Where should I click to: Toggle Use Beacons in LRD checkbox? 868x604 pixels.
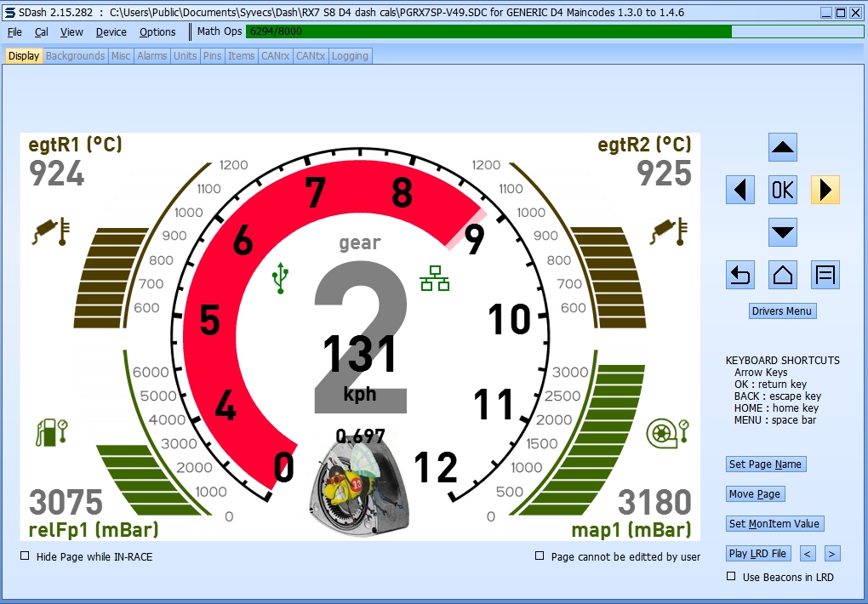731,577
